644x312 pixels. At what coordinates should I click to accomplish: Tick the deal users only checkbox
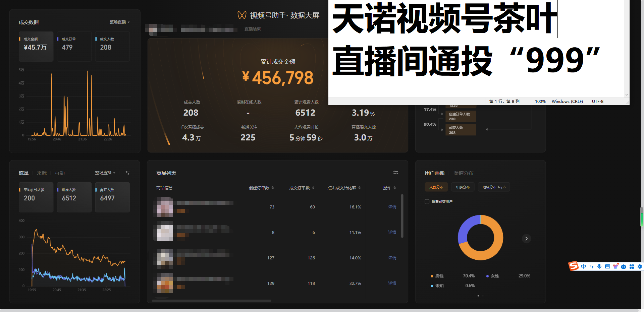click(427, 202)
